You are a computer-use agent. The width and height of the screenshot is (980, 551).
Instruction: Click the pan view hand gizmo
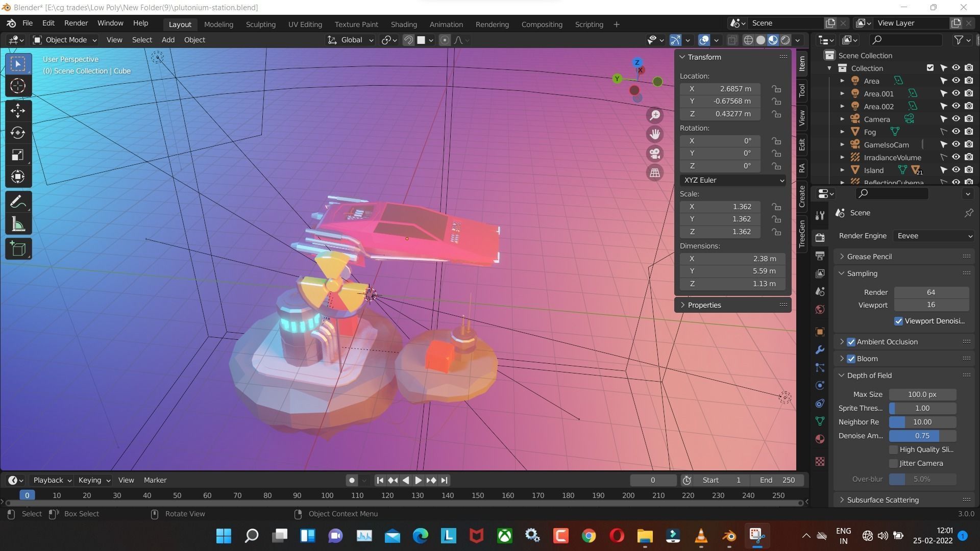(655, 134)
